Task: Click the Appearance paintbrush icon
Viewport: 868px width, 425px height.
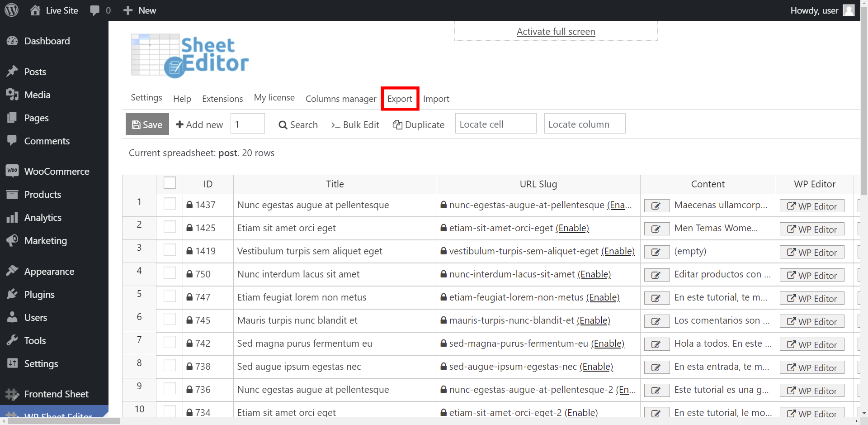Action: click(x=12, y=271)
